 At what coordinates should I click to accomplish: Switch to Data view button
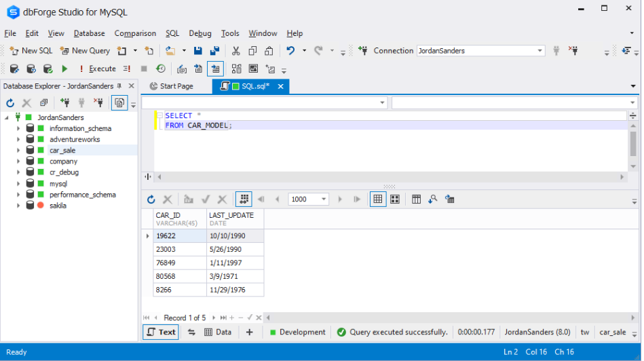(218, 332)
